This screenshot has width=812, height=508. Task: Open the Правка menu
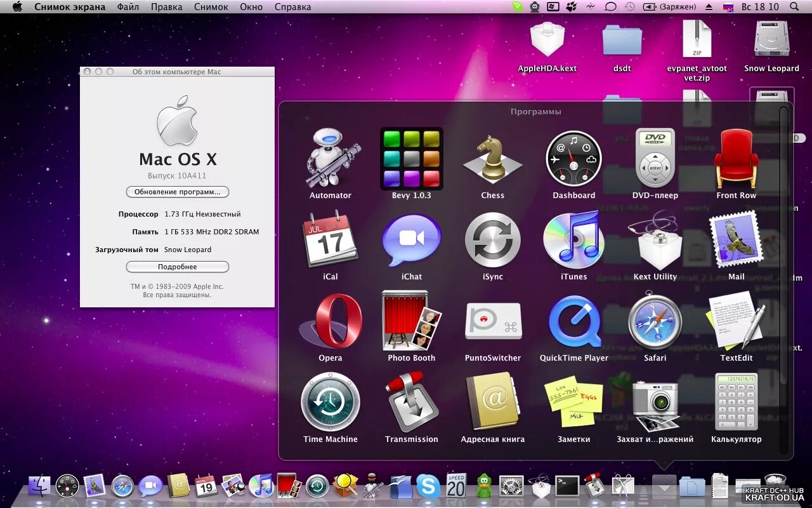(x=166, y=7)
